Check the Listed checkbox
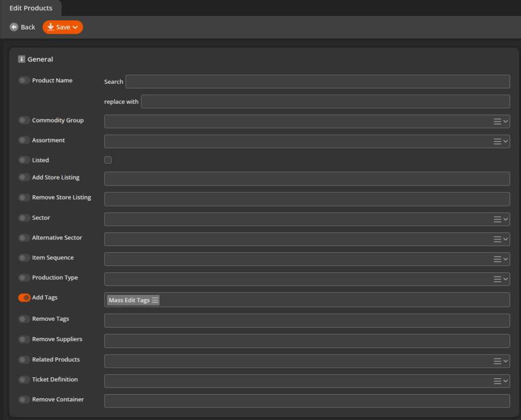Screen dimensions: 521x420 click(x=108, y=160)
